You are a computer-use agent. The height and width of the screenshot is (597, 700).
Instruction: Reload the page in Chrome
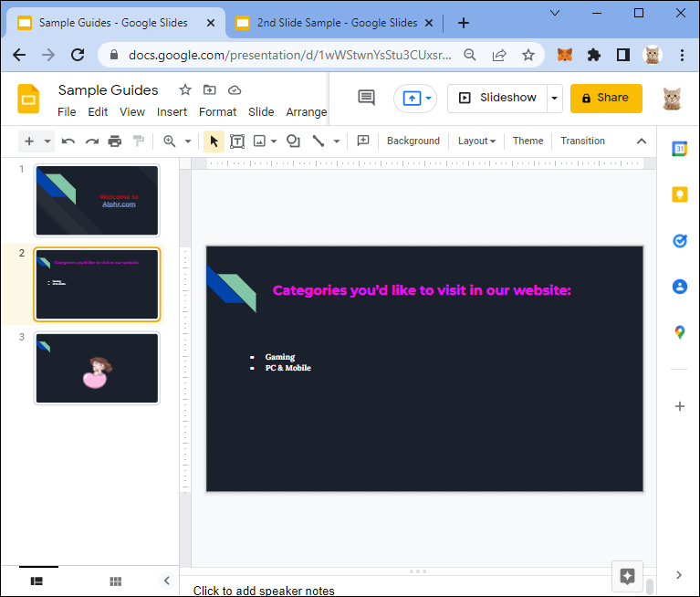78,55
